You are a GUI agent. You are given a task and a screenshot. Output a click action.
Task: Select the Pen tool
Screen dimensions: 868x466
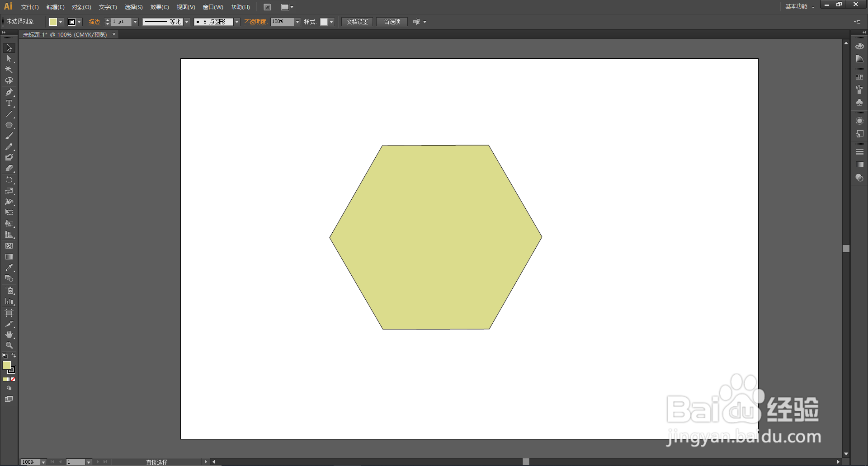point(9,92)
